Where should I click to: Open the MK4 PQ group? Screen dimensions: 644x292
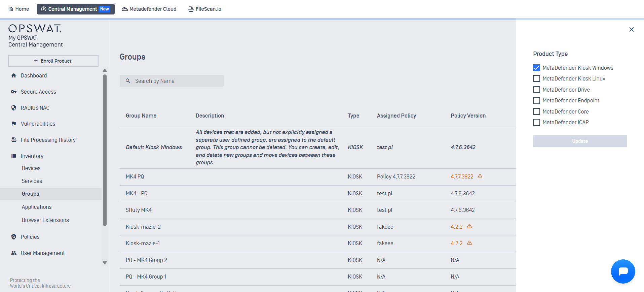coord(135,176)
